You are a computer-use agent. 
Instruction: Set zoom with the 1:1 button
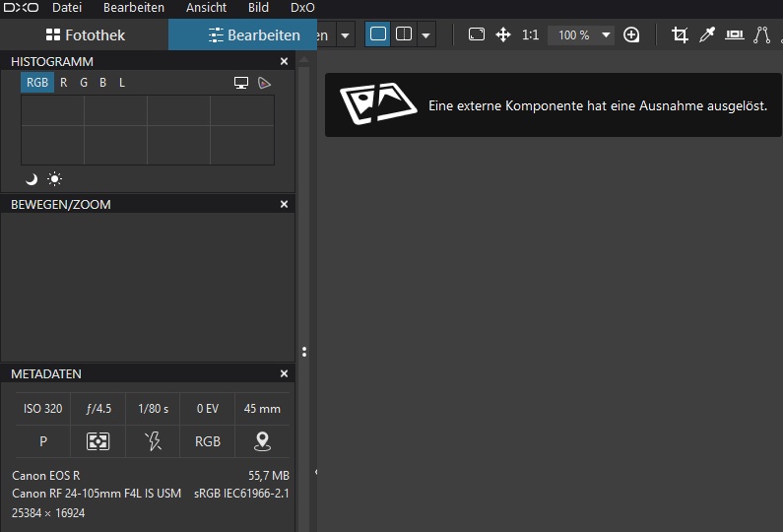[530, 34]
